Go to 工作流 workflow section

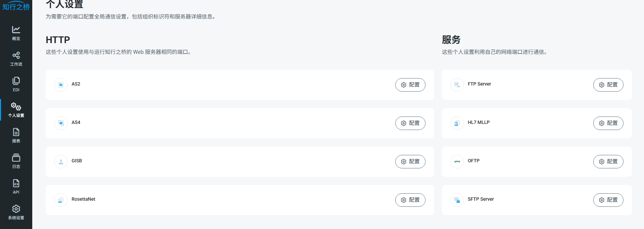click(16, 59)
